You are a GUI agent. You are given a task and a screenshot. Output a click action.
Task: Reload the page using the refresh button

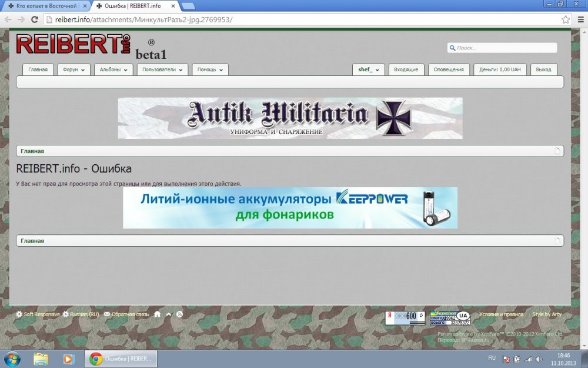pos(35,19)
